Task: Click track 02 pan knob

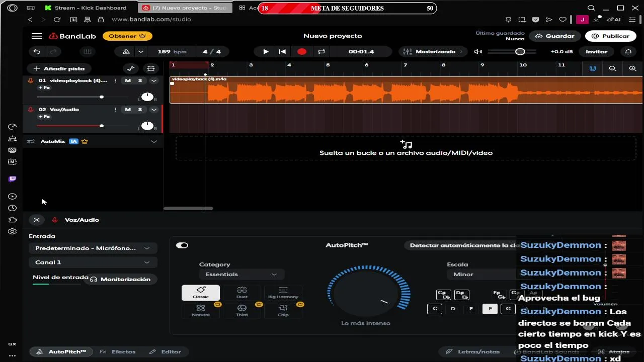Action: [x=147, y=125]
